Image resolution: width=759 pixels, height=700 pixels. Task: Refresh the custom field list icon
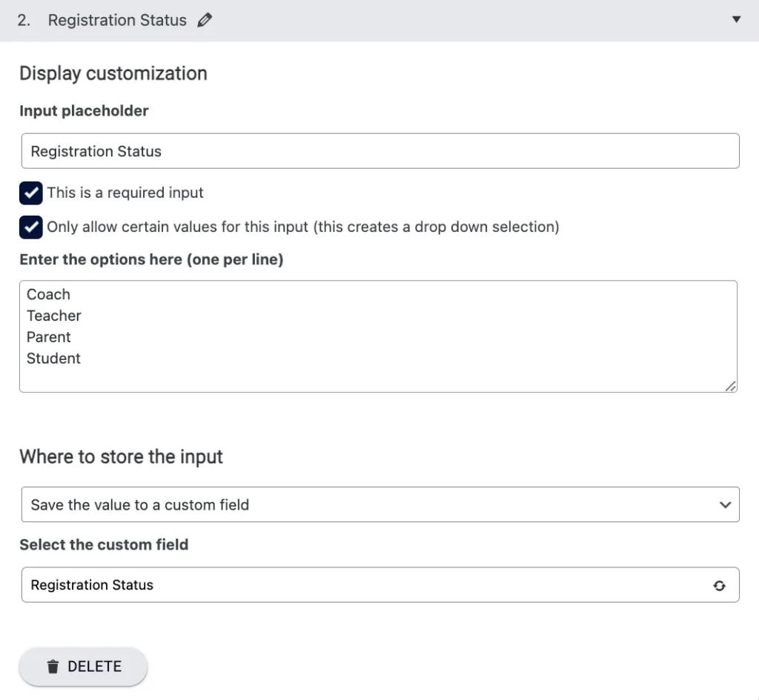(x=719, y=586)
